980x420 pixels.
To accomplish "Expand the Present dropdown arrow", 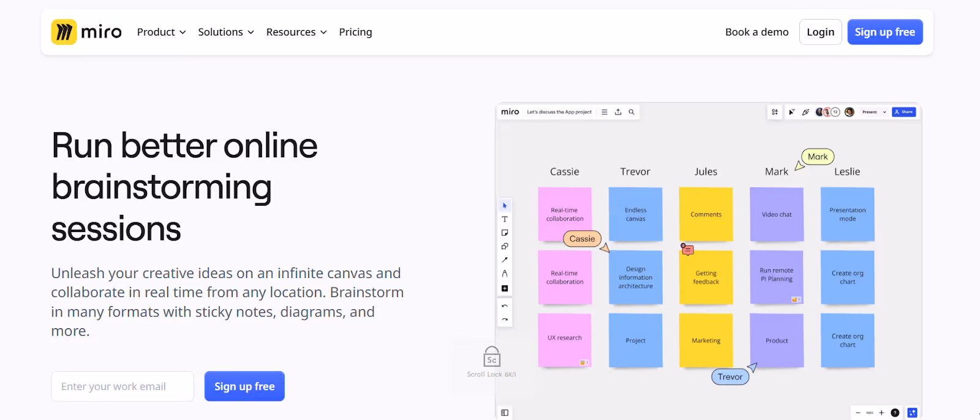I will pos(884,112).
